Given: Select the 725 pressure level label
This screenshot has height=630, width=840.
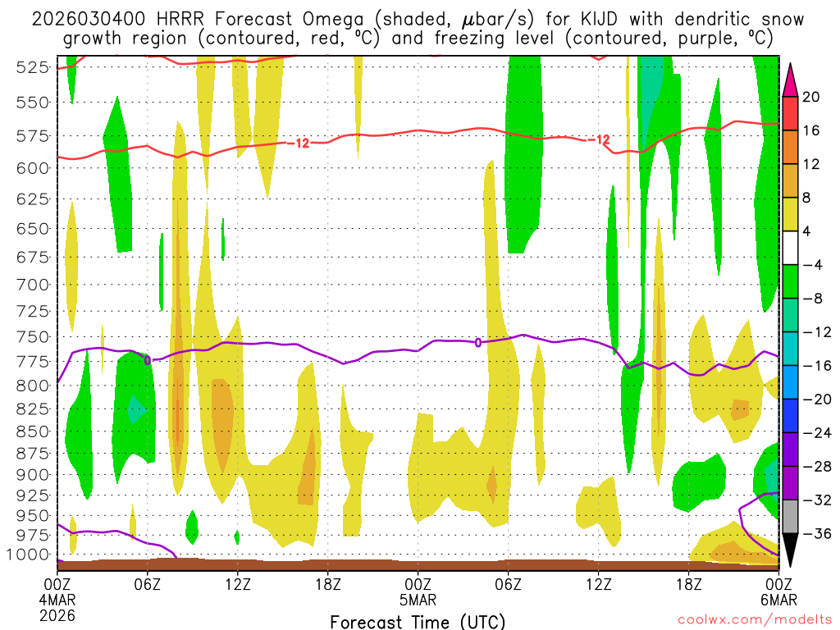Looking at the screenshot, I should click(33, 311).
